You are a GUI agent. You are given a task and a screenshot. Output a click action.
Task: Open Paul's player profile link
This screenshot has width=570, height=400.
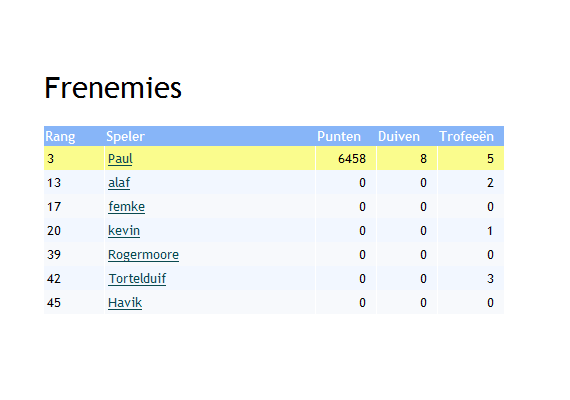pos(120,159)
